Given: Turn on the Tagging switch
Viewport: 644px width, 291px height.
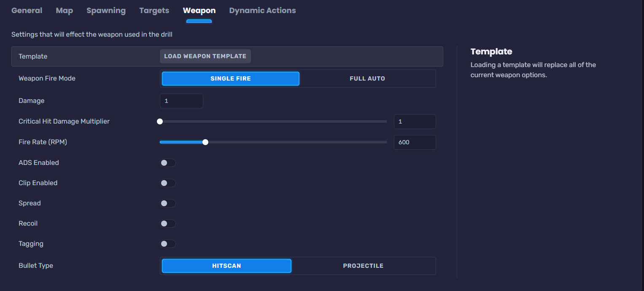Looking at the screenshot, I should pos(167,244).
